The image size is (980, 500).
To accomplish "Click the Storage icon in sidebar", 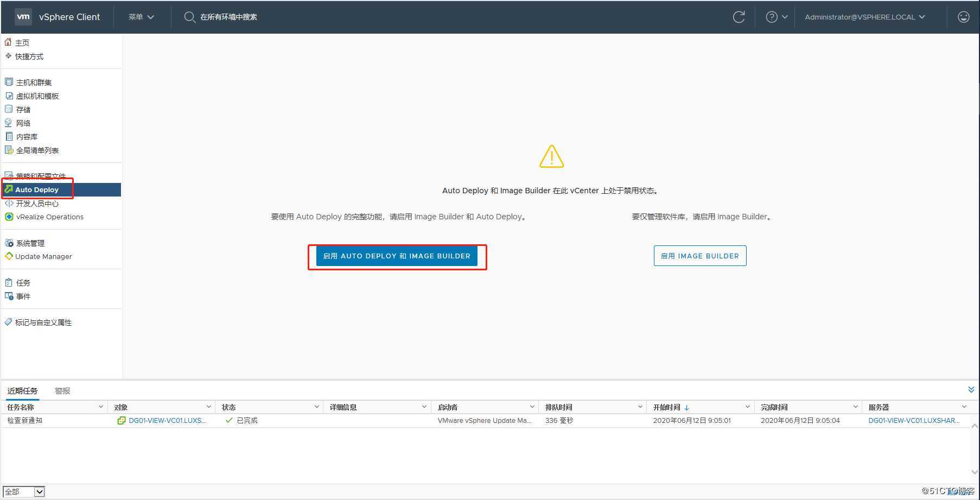I will pos(9,109).
